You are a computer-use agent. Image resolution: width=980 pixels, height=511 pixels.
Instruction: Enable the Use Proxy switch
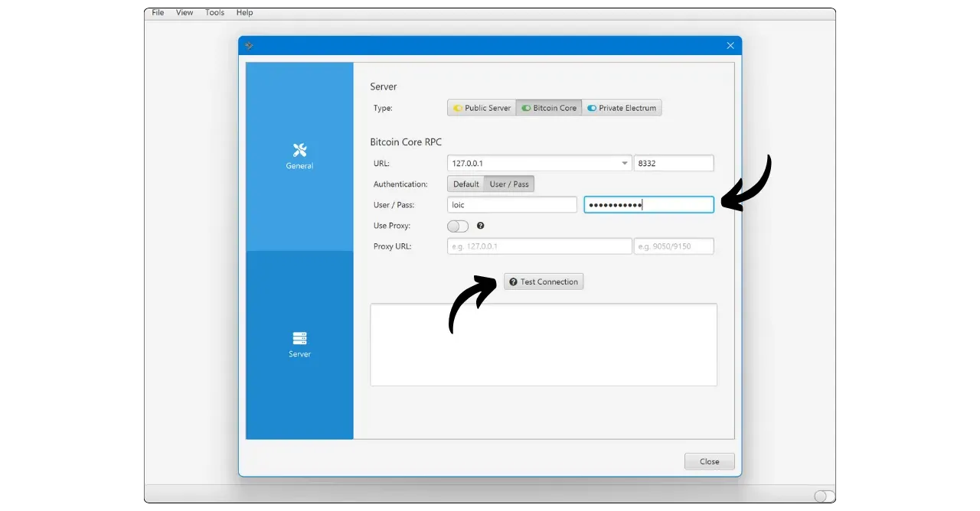(x=458, y=226)
